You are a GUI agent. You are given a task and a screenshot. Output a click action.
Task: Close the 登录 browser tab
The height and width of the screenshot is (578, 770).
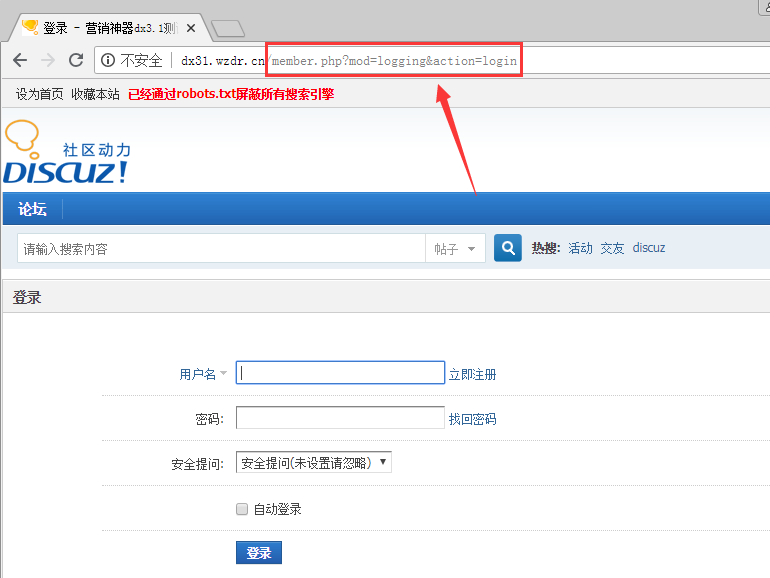[190, 27]
